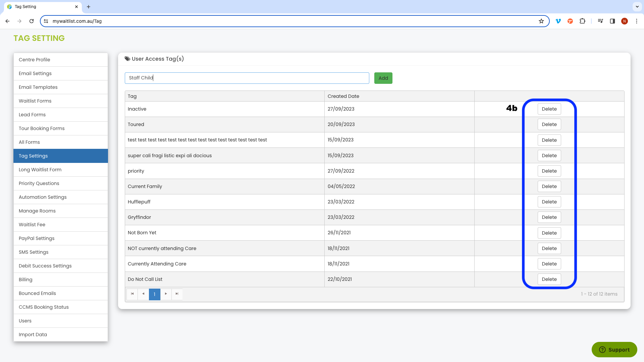Open All Forms
This screenshot has height=362, width=644.
(x=61, y=142)
